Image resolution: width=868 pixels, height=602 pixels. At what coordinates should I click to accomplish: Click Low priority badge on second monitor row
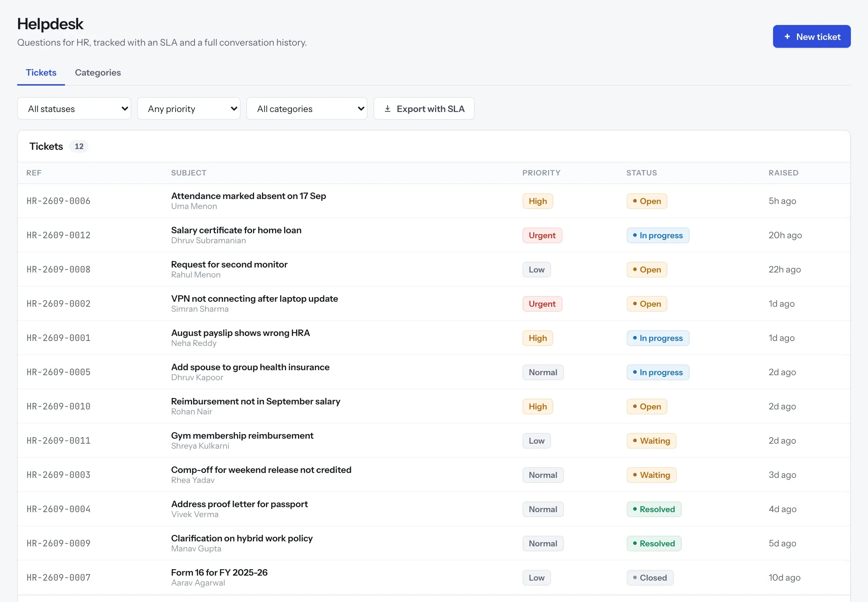tap(537, 270)
